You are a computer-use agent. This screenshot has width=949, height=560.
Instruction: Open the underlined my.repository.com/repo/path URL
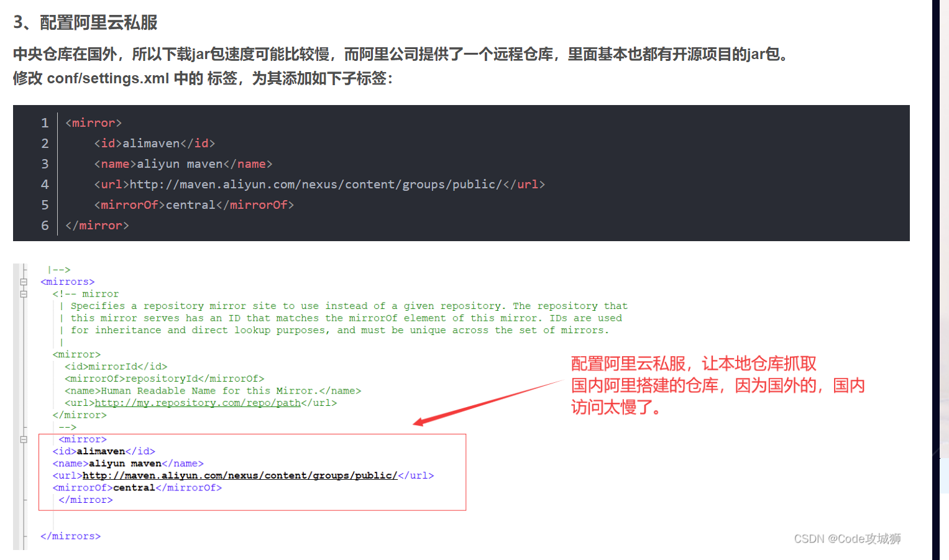click(198, 403)
